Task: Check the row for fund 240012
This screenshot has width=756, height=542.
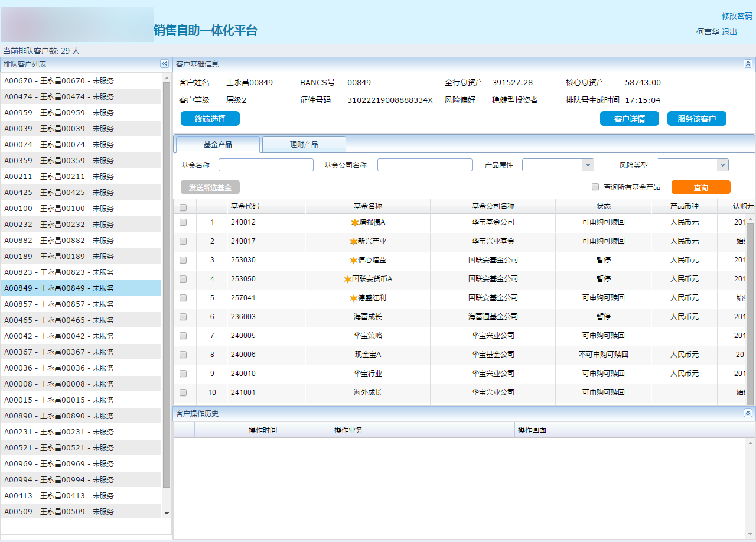Action: [183, 222]
